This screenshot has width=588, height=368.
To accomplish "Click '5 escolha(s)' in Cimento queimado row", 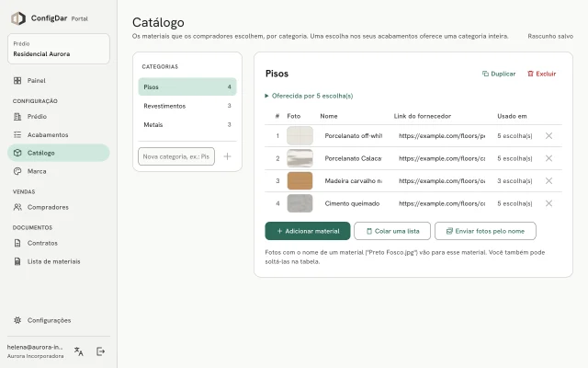I will click(x=514, y=203).
